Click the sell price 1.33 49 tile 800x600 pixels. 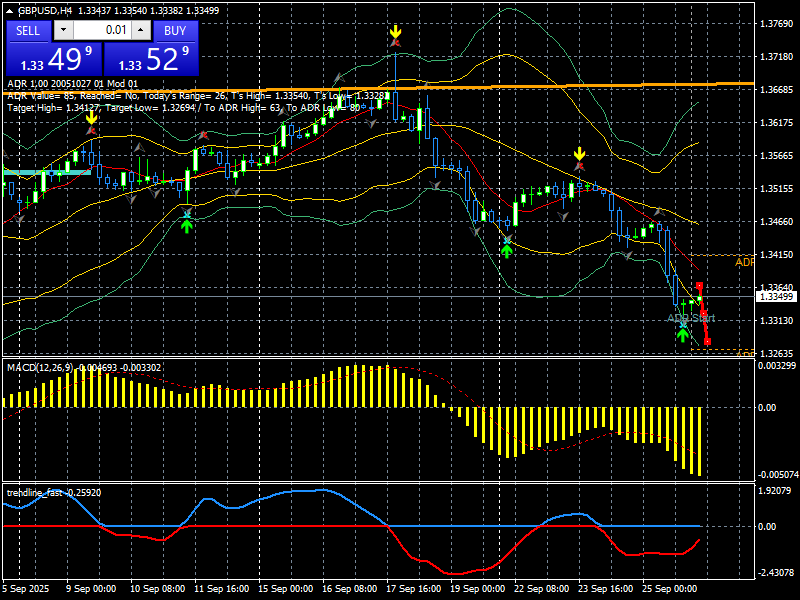click(54, 59)
